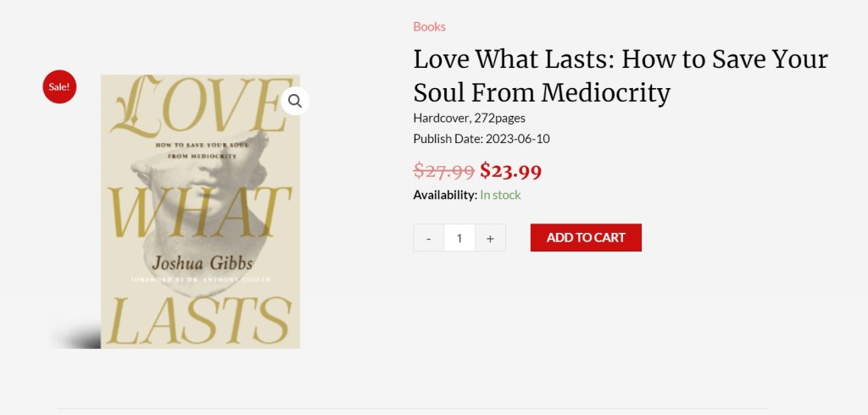The height and width of the screenshot is (415, 868).
Task: Click the Publish Date line
Action: point(481,139)
